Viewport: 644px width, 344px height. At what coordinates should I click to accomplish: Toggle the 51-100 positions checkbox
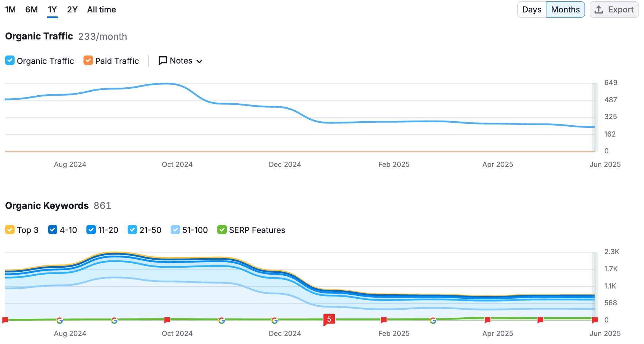coord(175,230)
